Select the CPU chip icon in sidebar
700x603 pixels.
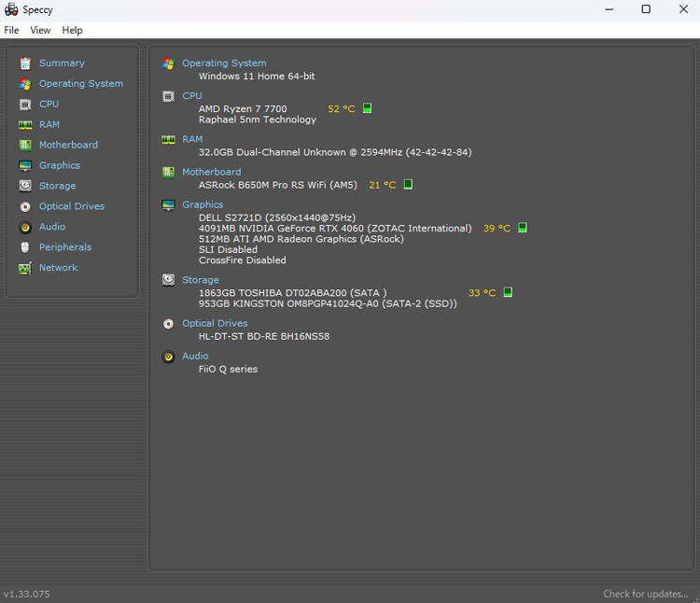(x=25, y=105)
